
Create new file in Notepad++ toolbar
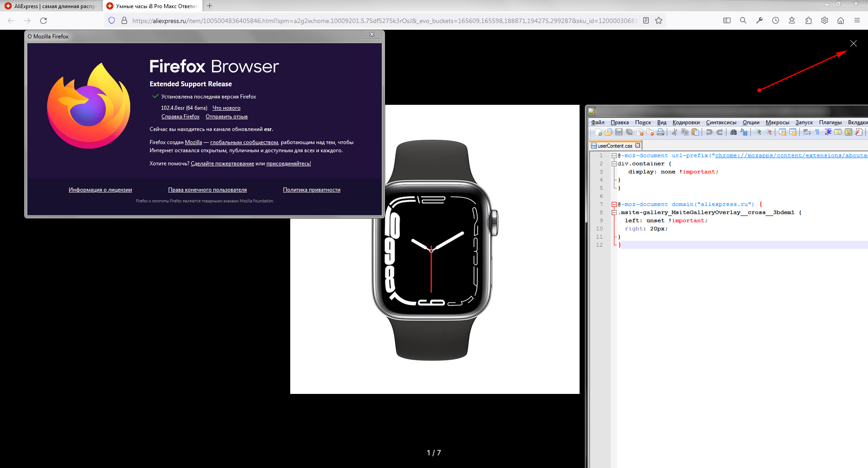(598, 132)
